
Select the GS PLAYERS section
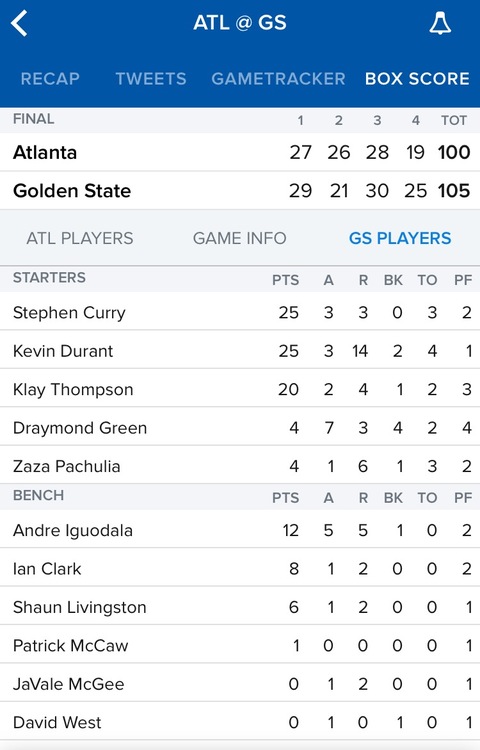pyautogui.click(x=400, y=238)
